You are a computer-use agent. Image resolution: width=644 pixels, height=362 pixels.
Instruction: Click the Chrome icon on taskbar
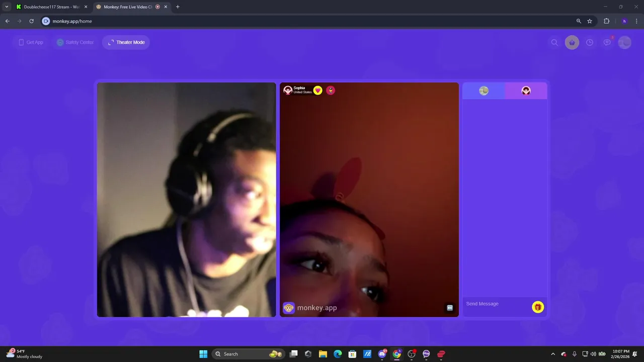[x=397, y=354]
